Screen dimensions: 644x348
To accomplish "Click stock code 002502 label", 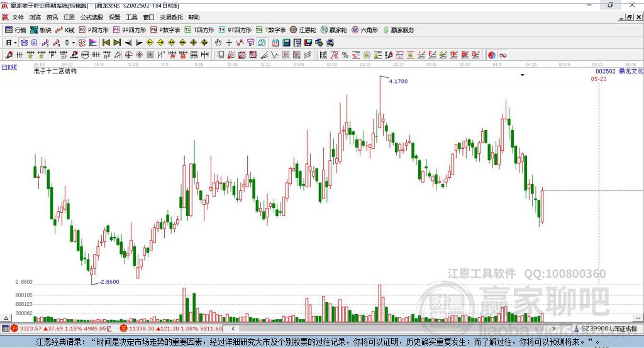I will click(x=606, y=71).
